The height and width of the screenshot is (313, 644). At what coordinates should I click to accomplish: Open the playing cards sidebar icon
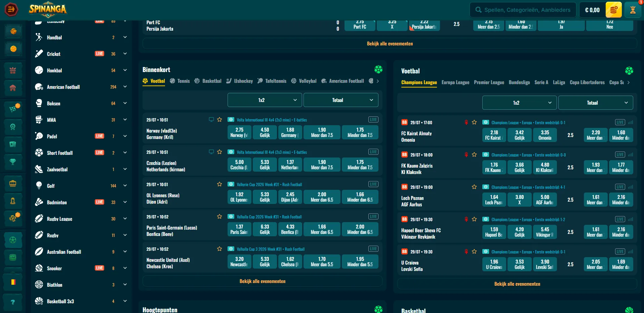(13, 144)
